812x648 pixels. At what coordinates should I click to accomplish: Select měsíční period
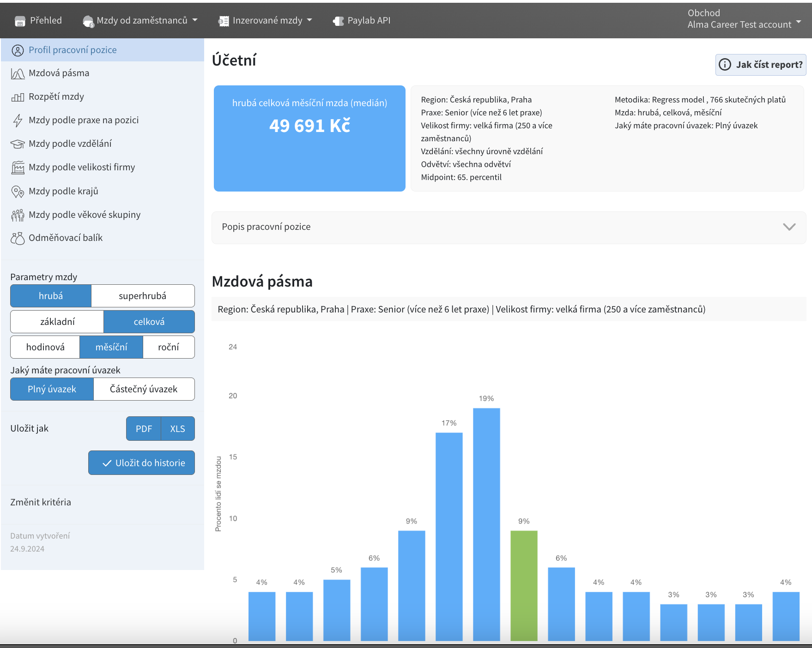(x=111, y=347)
